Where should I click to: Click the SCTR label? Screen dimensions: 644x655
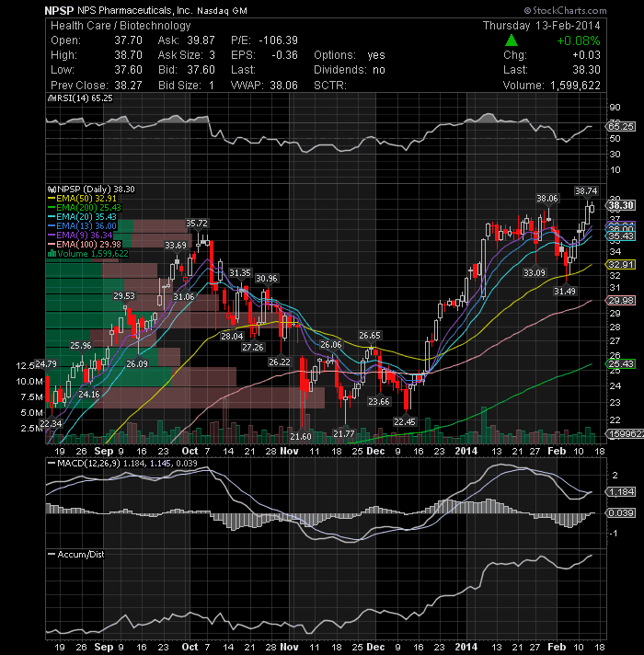[x=330, y=86]
